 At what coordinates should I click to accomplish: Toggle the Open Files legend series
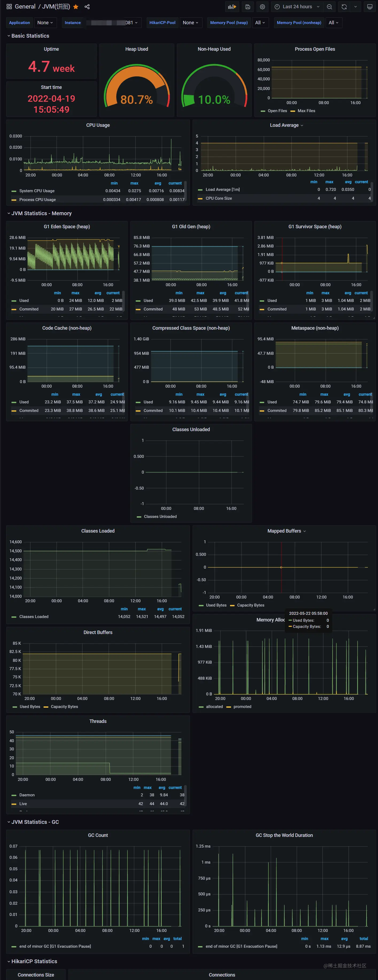point(277,111)
